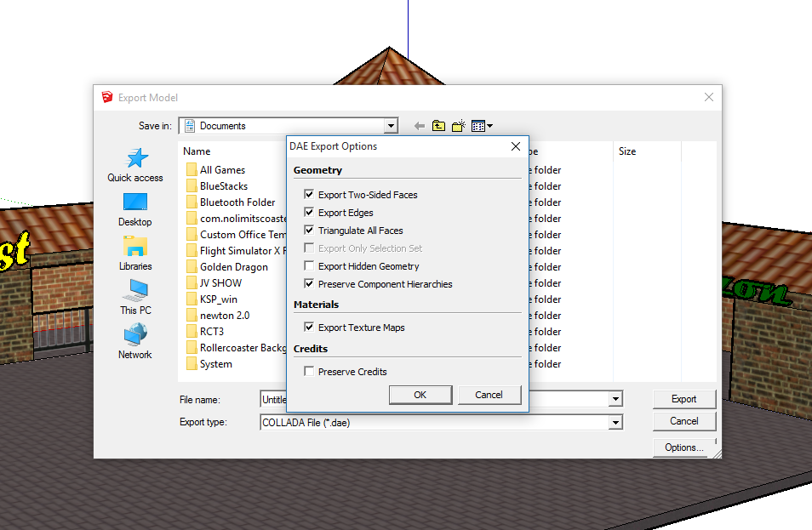Uncheck the Export Edges option
Image resolution: width=812 pixels, height=530 pixels.
click(x=309, y=213)
